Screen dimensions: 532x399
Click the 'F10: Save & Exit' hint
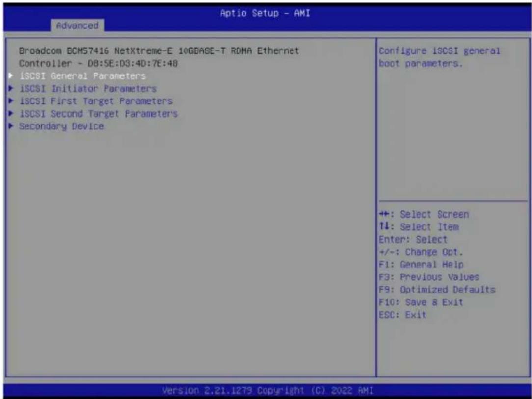421,302
